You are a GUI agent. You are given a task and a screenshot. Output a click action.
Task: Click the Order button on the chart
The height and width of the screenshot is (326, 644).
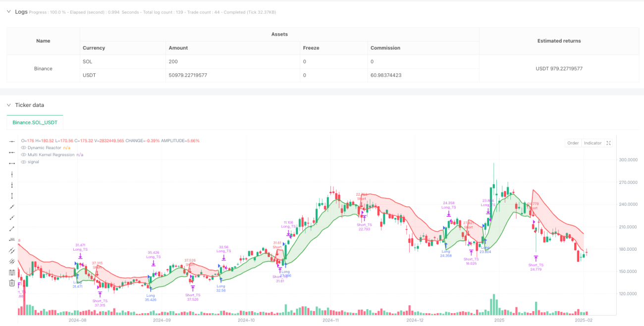point(573,143)
